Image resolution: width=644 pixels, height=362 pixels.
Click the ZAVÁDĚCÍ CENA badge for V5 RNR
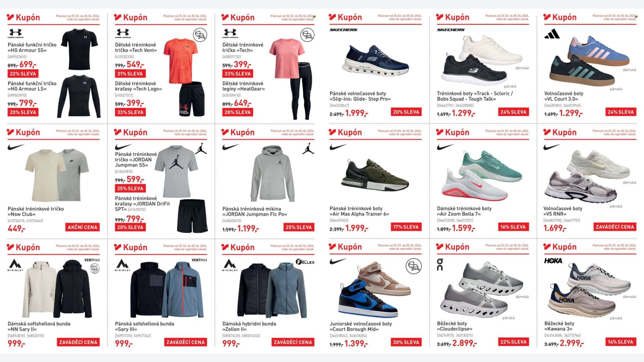click(615, 227)
